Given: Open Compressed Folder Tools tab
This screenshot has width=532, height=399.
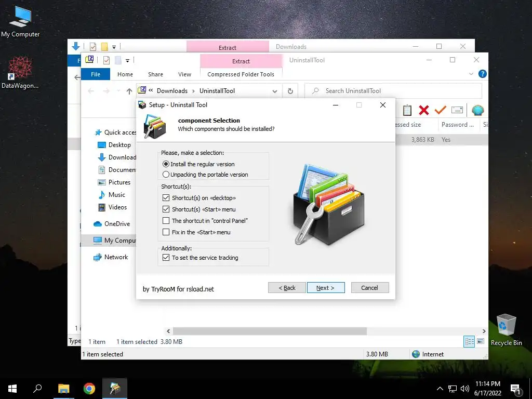Looking at the screenshot, I should 241,74.
